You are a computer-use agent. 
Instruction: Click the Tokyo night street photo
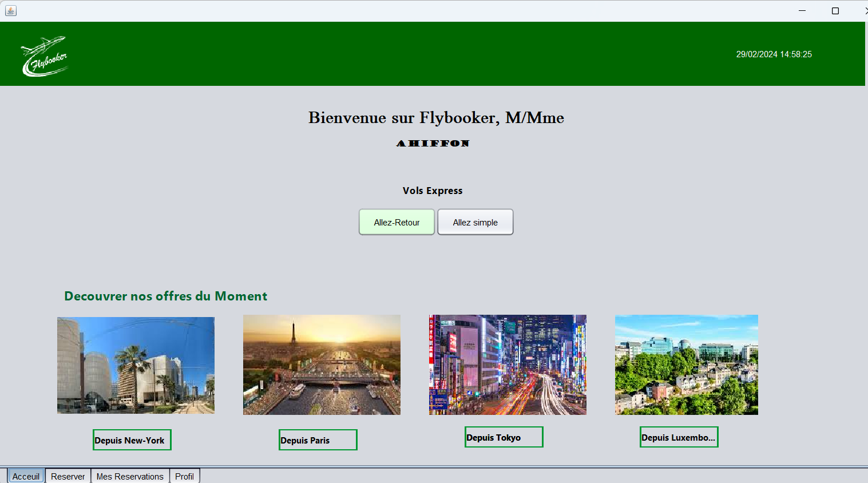507,364
